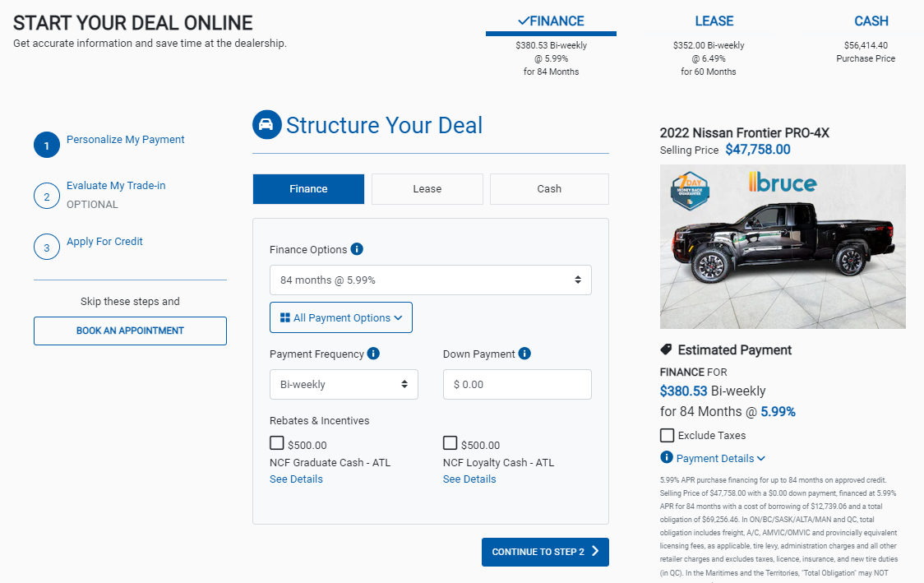Open the Bi-weekly payment frequency dropdown
This screenshot has height=583, width=924.
344,385
